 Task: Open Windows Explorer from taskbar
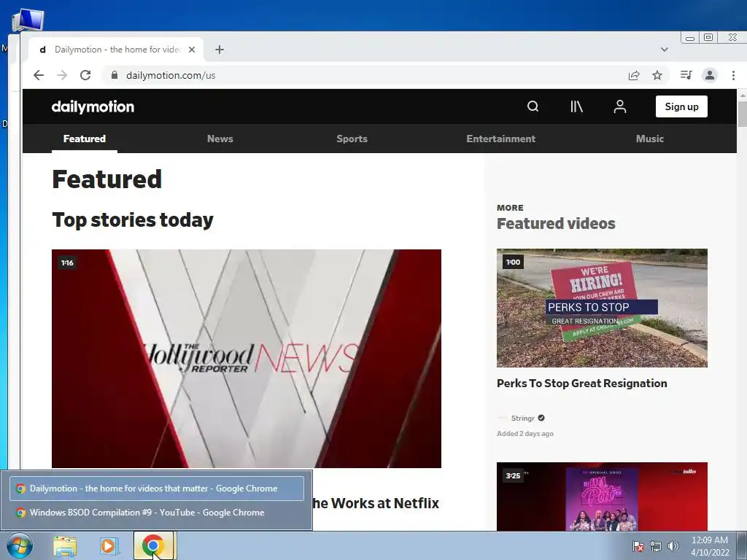click(x=64, y=546)
